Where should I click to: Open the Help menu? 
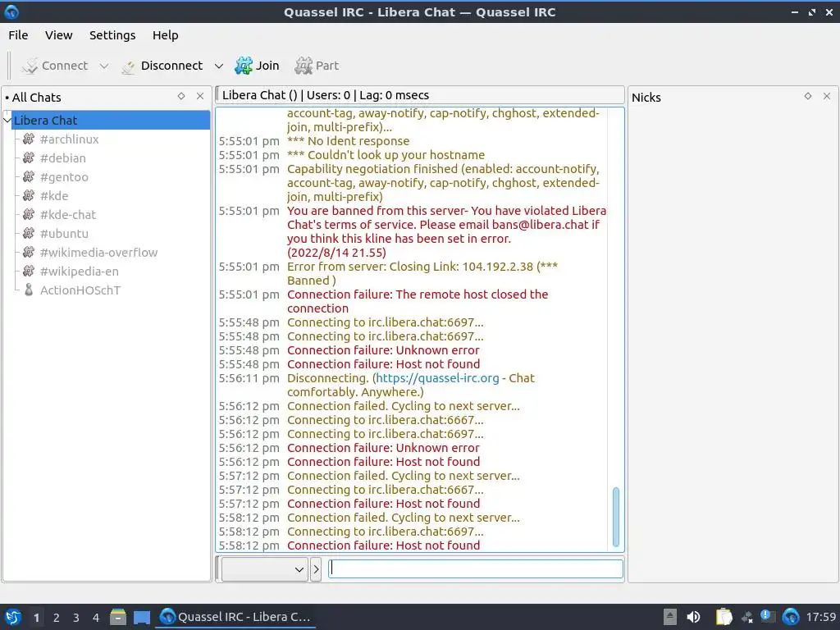click(x=165, y=35)
